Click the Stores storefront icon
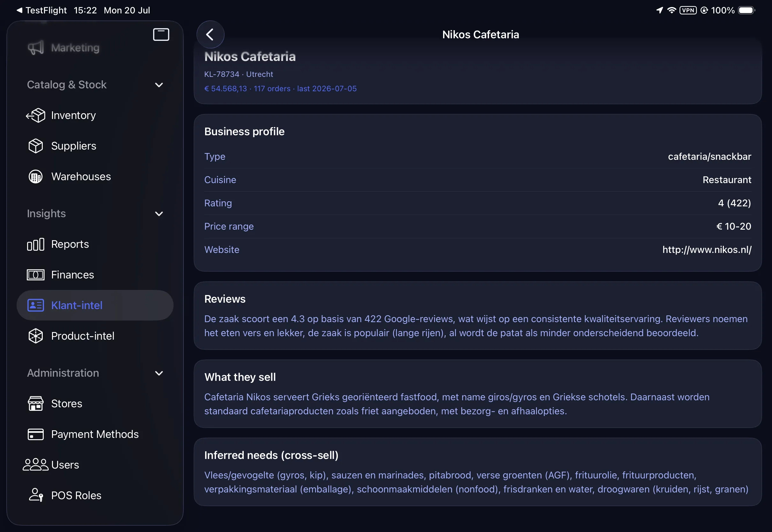 36,404
